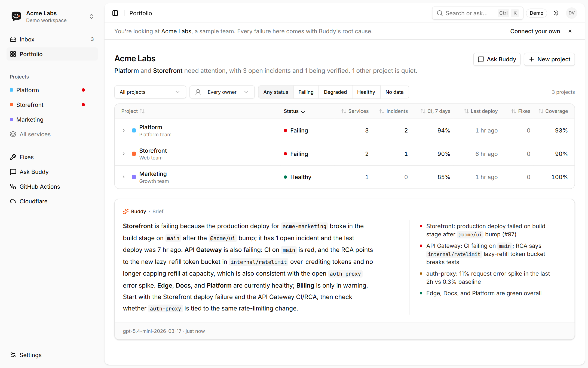Viewport: 588px width, 368px height.
Task: Open All services in sidebar
Action: (52, 134)
